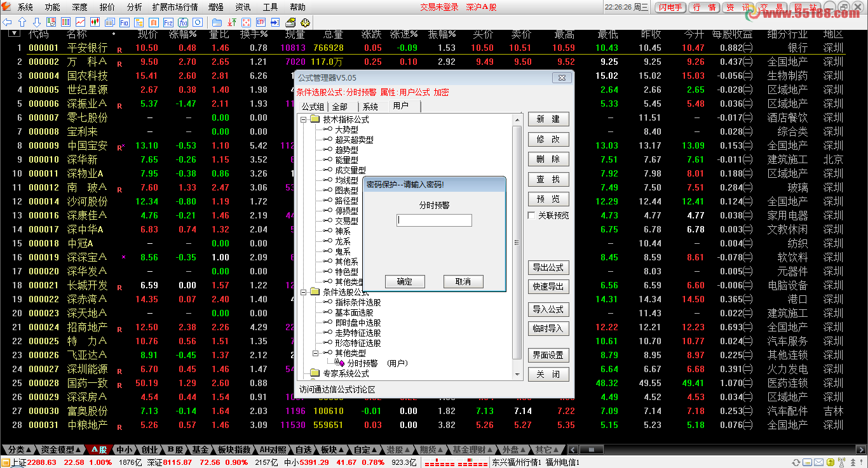Open the 自定 bottom tab menu
Screen dimensions: 868x468
[367, 450]
